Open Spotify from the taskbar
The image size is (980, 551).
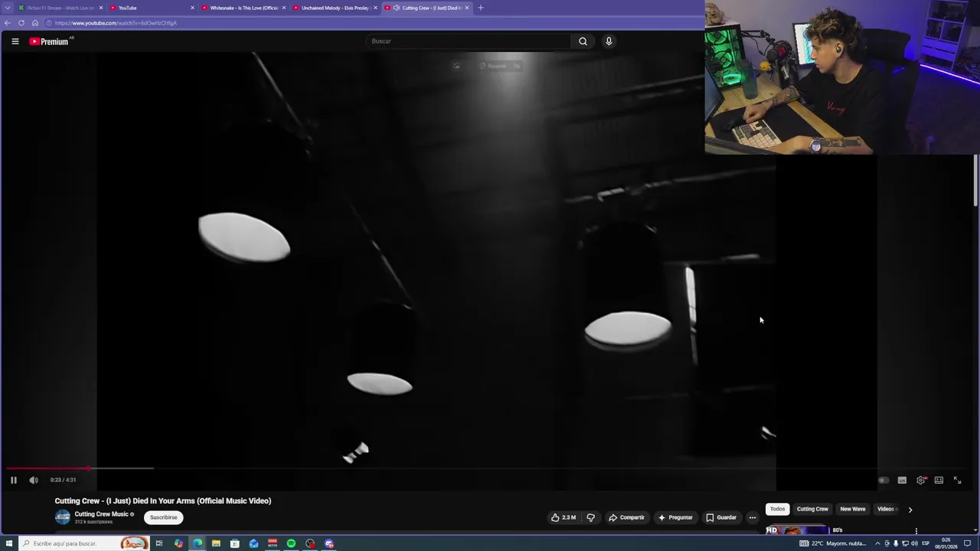(x=291, y=543)
